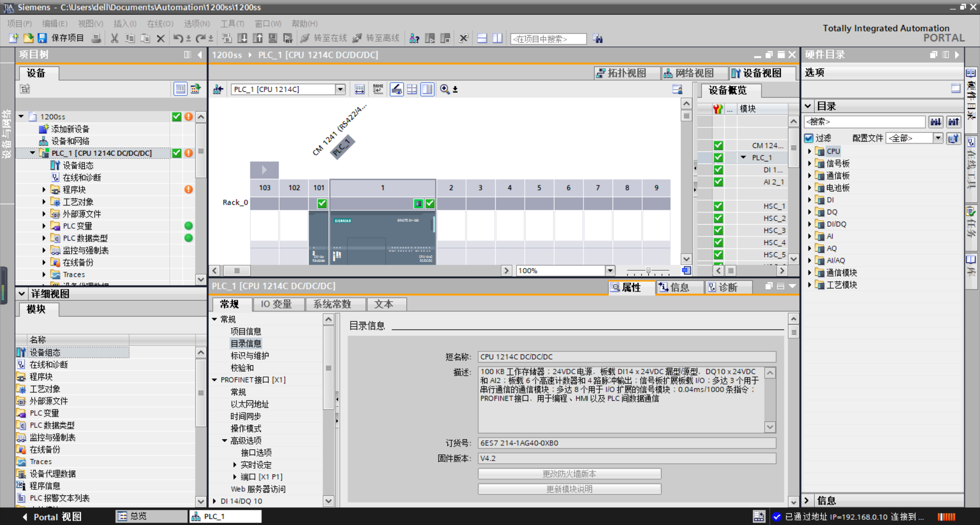980x525 pixels.
Task: Click the green checkmark beside HSC_1
Action: [x=718, y=206]
